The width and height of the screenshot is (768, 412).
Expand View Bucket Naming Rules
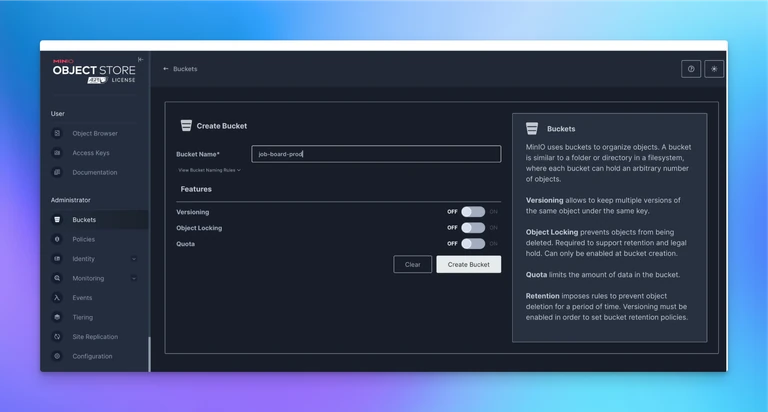pos(209,170)
